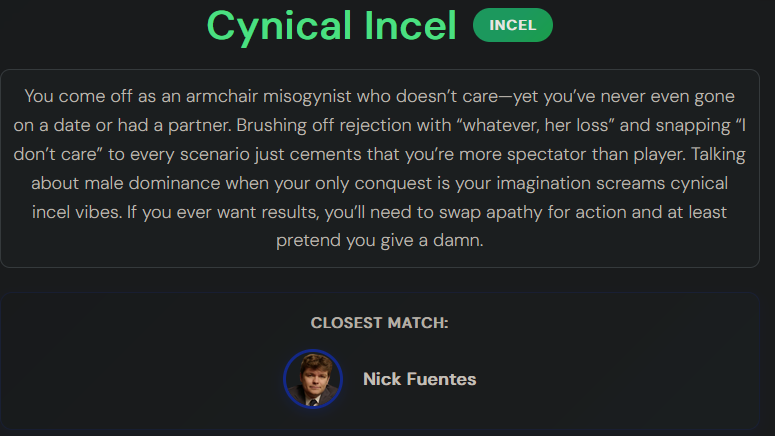Click the green INCEL badge
The image size is (775, 436).
point(512,26)
